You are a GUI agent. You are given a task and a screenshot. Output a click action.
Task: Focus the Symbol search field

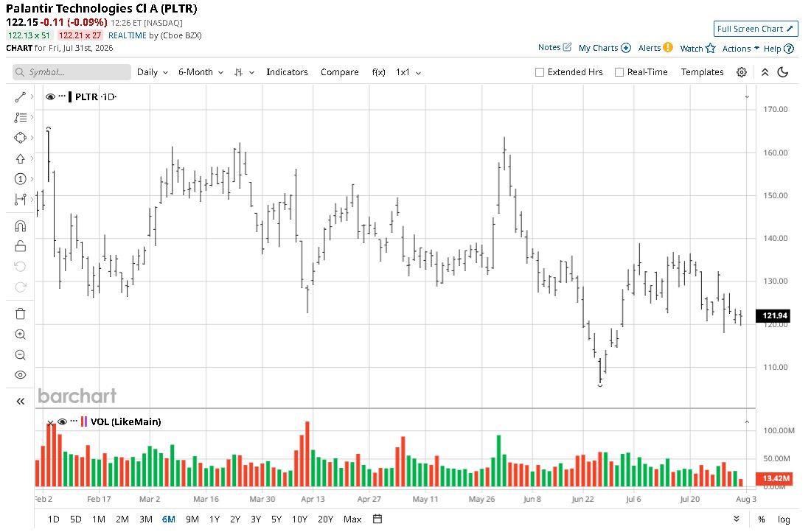(72, 72)
